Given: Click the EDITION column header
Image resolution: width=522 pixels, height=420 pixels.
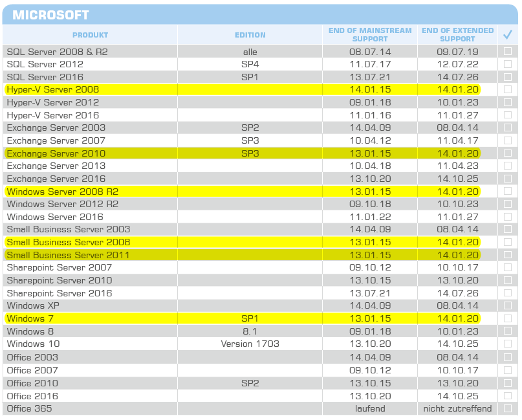Looking at the screenshot, I should pos(250,35).
